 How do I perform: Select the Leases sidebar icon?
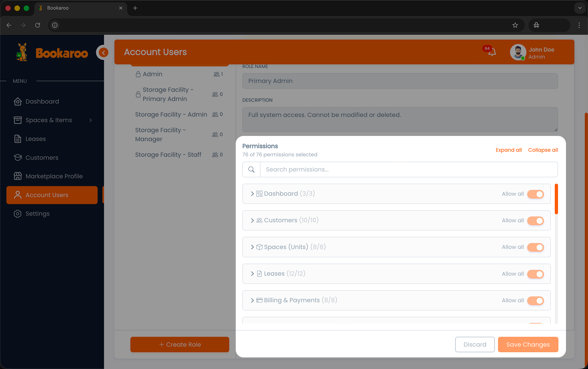18,139
